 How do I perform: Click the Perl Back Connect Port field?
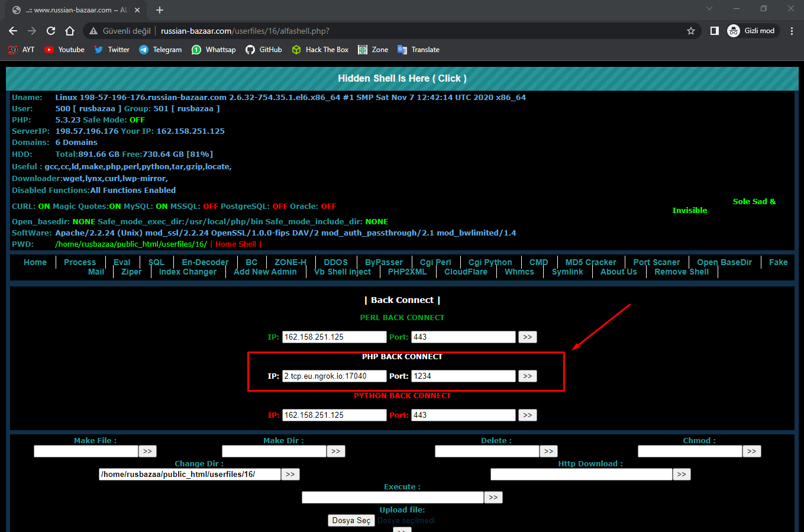pos(463,337)
